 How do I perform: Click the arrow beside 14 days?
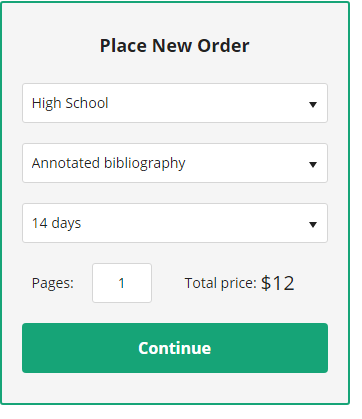pos(312,225)
